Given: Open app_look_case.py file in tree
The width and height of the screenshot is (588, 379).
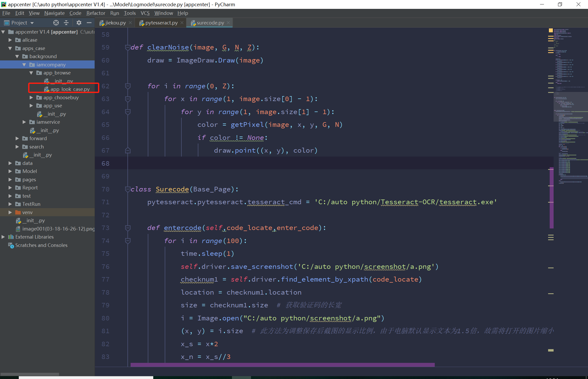Looking at the screenshot, I should pos(70,89).
